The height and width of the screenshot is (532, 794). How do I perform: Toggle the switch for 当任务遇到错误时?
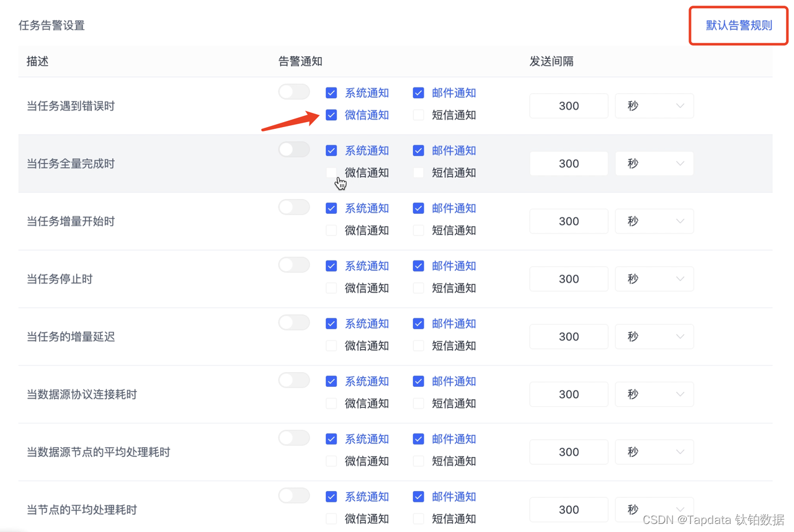click(x=294, y=92)
